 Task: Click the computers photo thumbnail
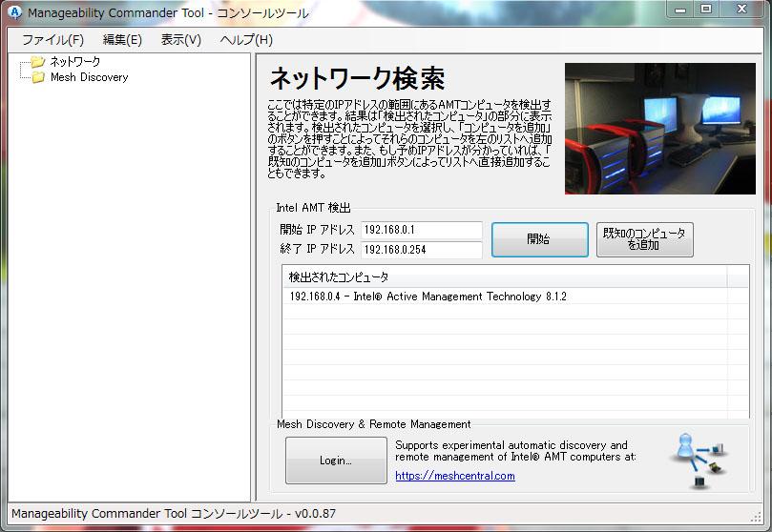coord(659,129)
